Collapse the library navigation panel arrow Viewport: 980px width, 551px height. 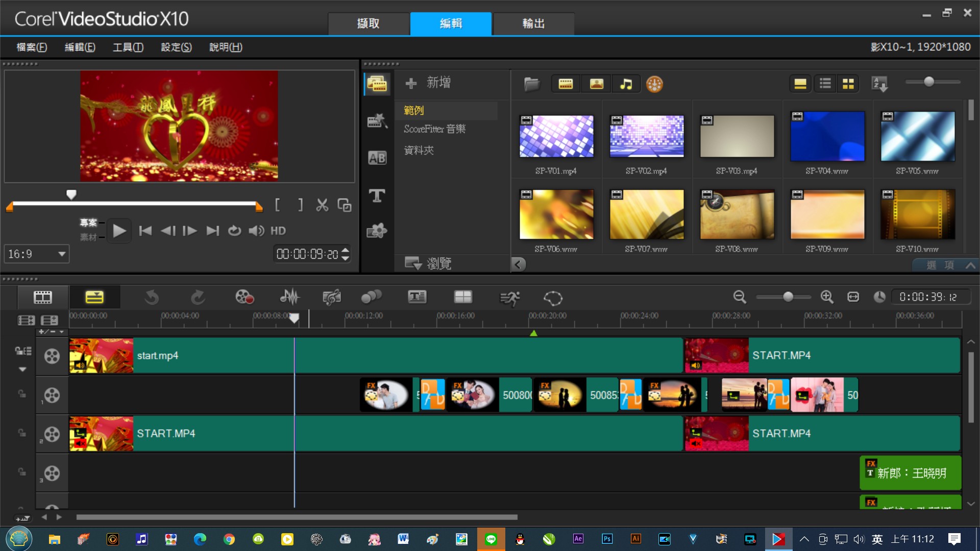518,264
